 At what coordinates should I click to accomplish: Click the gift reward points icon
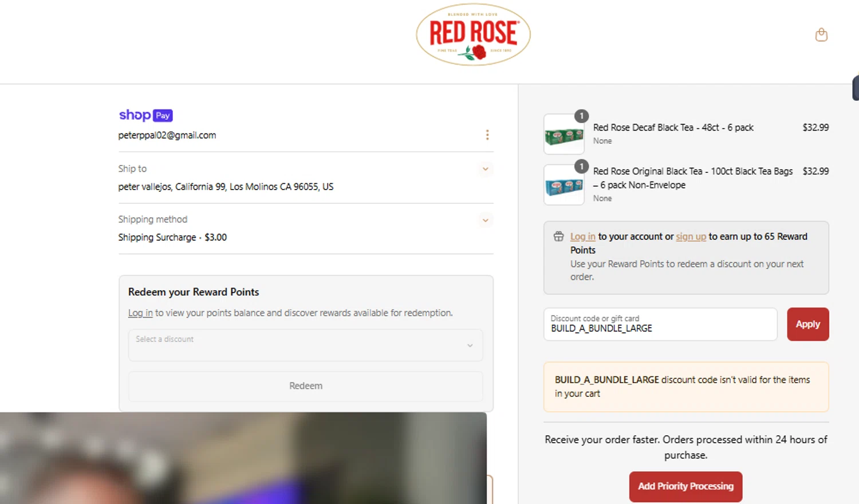[558, 237]
